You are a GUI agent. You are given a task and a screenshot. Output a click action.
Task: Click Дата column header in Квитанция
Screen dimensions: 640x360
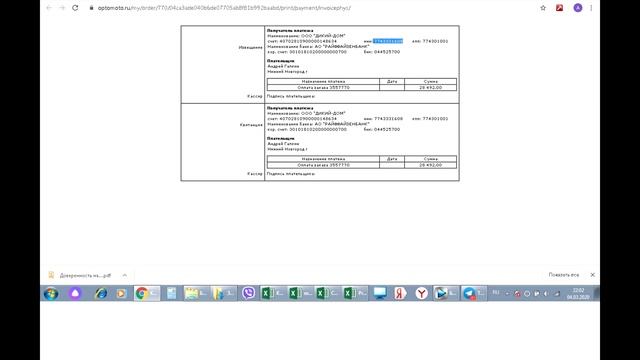click(392, 159)
